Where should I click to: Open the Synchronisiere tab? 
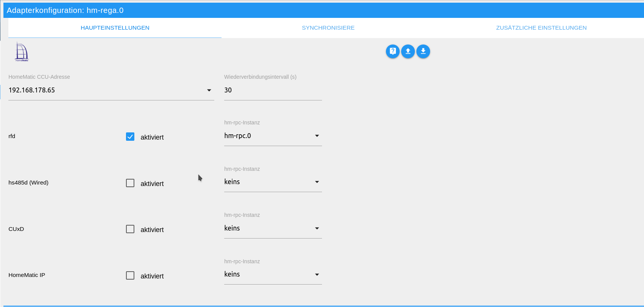tap(328, 28)
